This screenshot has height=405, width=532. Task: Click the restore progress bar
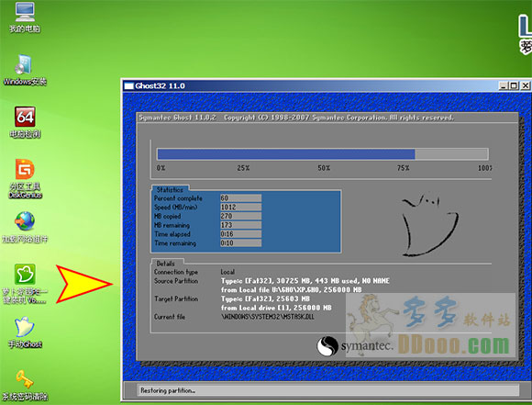pos(322,154)
